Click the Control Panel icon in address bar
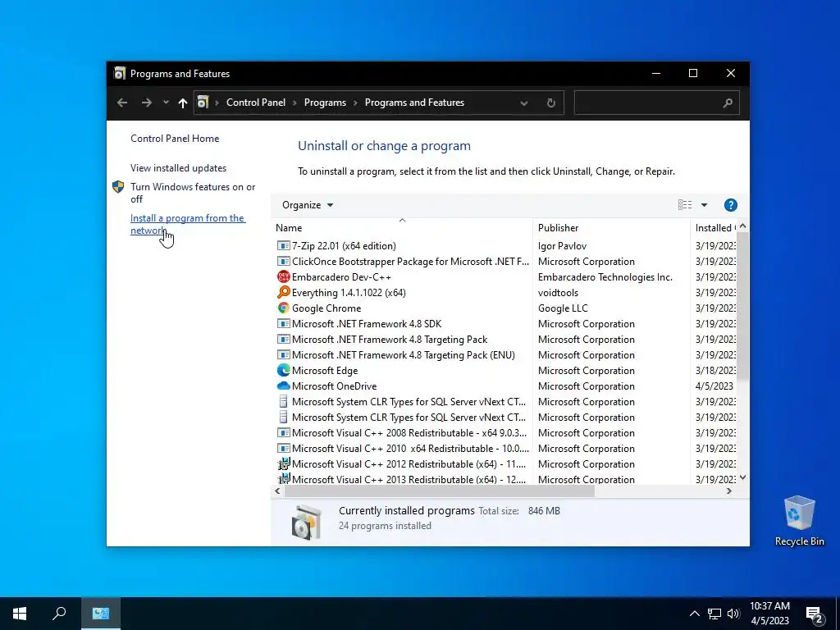 point(203,103)
